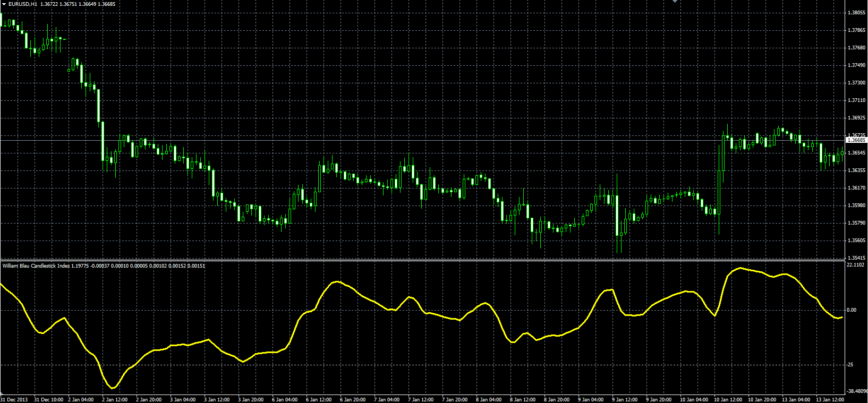This screenshot has height=403, width=868.
Task: Click the 1.36355 price scale label
Action: (x=856, y=170)
